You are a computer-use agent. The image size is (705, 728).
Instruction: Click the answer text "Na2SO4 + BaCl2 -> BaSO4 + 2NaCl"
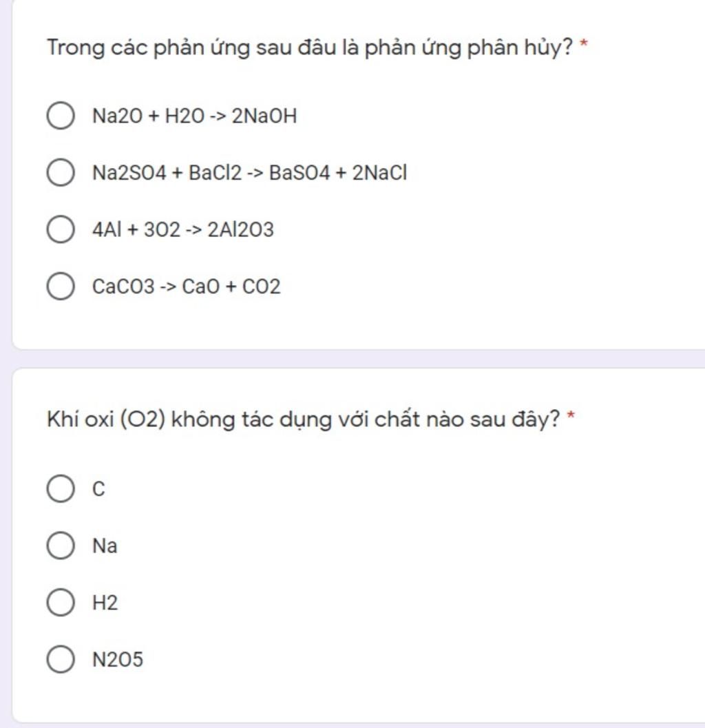(x=250, y=173)
